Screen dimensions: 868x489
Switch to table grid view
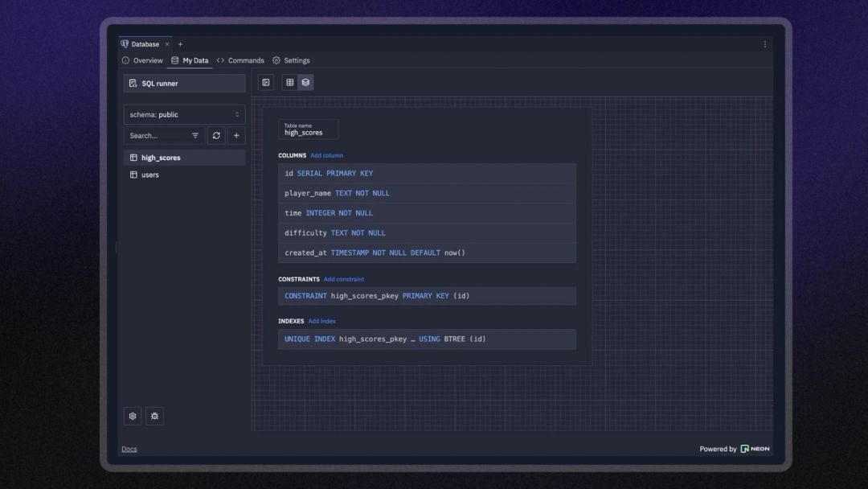point(289,81)
